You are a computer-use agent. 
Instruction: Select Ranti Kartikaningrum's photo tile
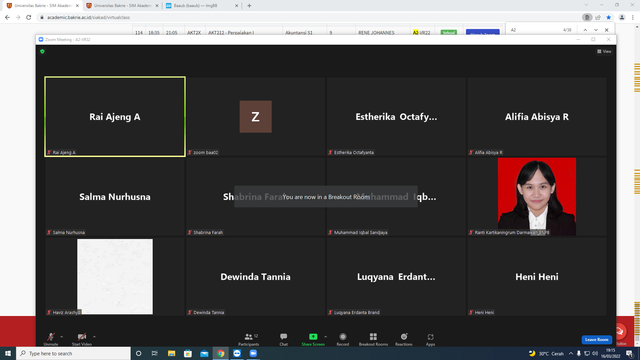tap(537, 196)
